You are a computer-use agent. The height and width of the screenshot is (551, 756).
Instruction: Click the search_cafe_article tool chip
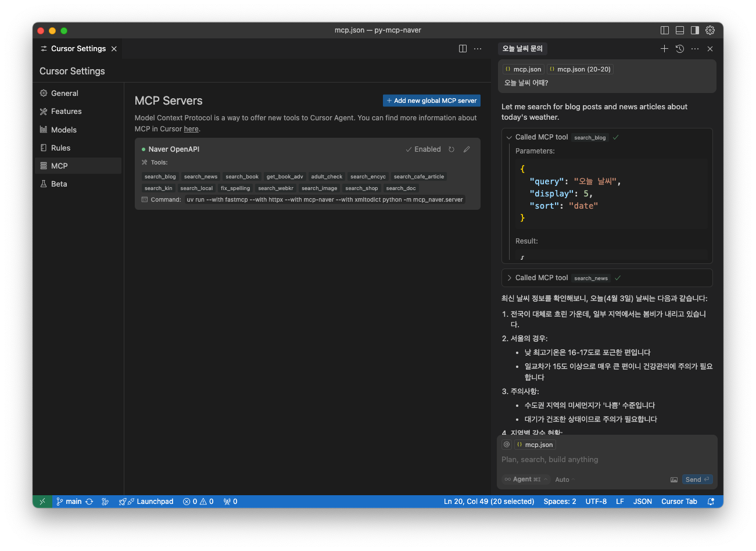tap(419, 177)
